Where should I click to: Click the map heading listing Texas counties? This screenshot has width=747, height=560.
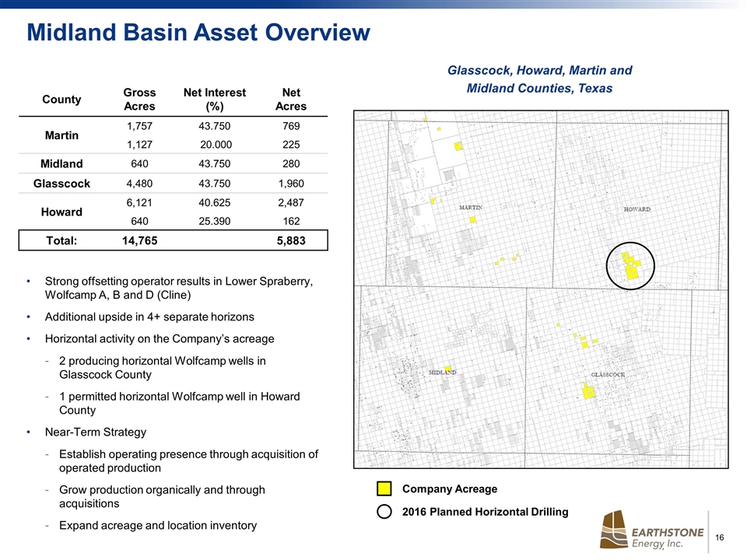coord(539,79)
